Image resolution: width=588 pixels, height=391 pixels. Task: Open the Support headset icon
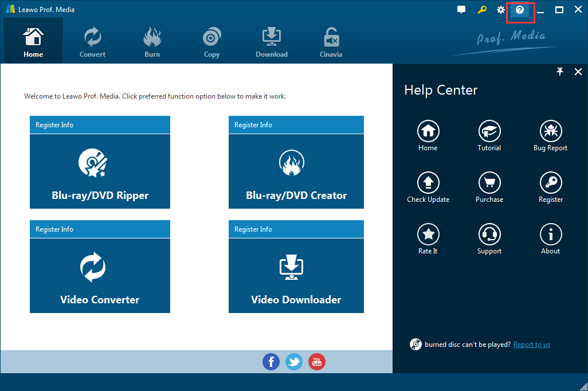[489, 234]
